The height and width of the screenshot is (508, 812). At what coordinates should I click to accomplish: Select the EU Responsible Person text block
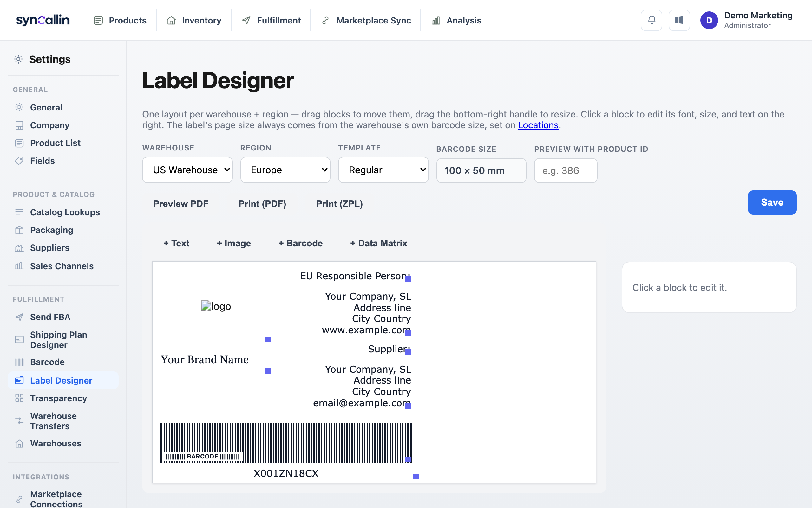[x=355, y=276]
